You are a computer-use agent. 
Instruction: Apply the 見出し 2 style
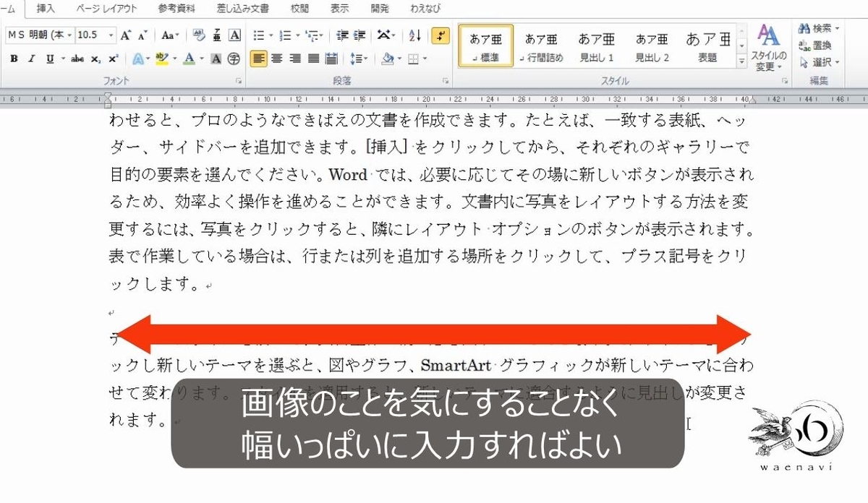652,46
